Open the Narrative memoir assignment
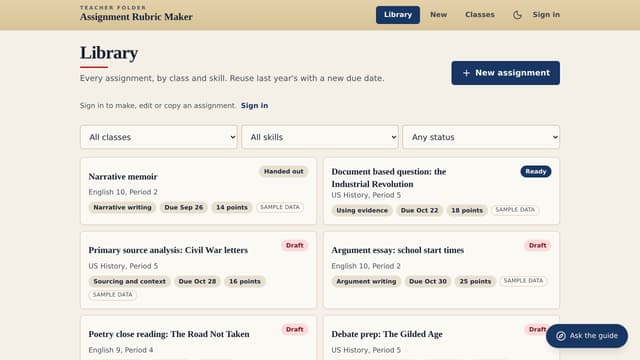Screen dimensions: 640x360 (123, 177)
